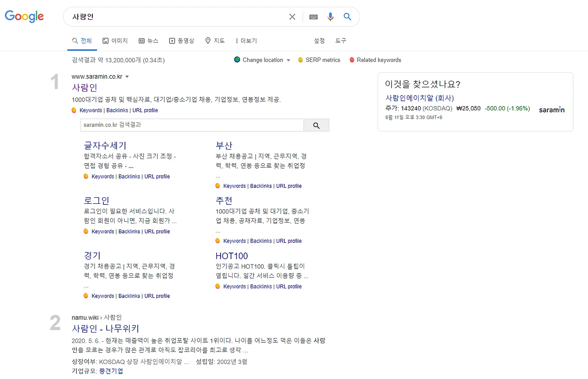Expand the www.saramin.co.kr URL dropdown arrow
This screenshot has width=588, height=379.
(x=127, y=77)
